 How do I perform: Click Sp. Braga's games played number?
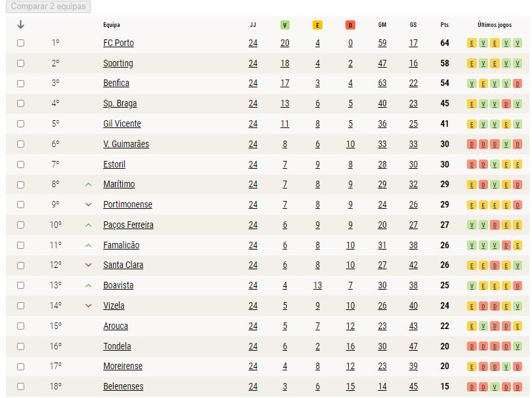(253, 104)
